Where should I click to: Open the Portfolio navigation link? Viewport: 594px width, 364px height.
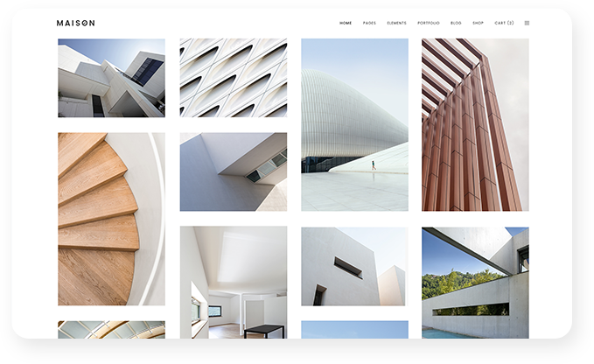pos(429,23)
